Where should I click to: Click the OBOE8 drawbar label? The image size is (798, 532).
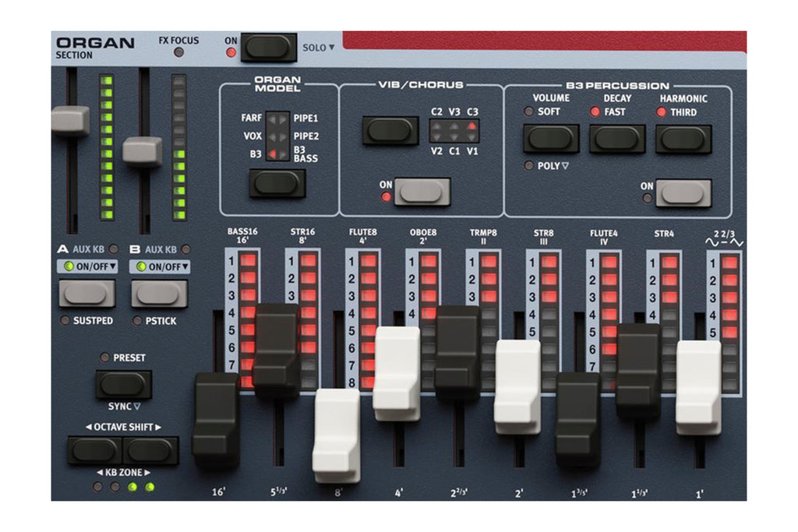pos(423,232)
